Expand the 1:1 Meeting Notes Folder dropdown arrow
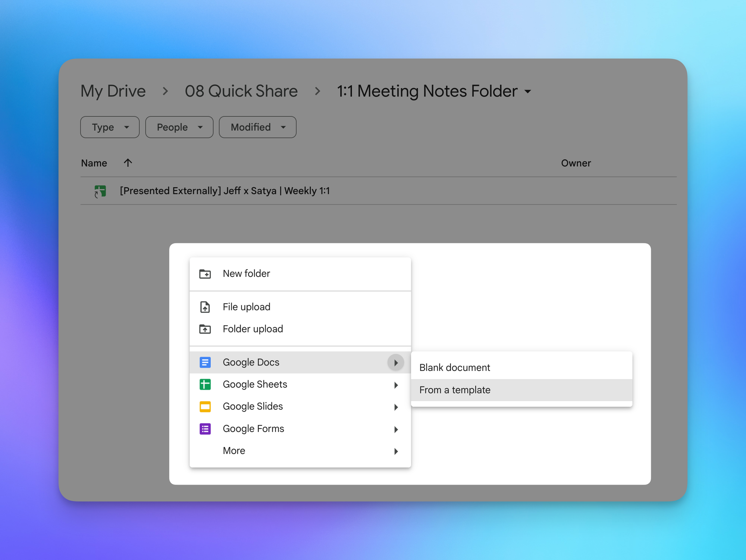746x560 pixels. (x=527, y=91)
